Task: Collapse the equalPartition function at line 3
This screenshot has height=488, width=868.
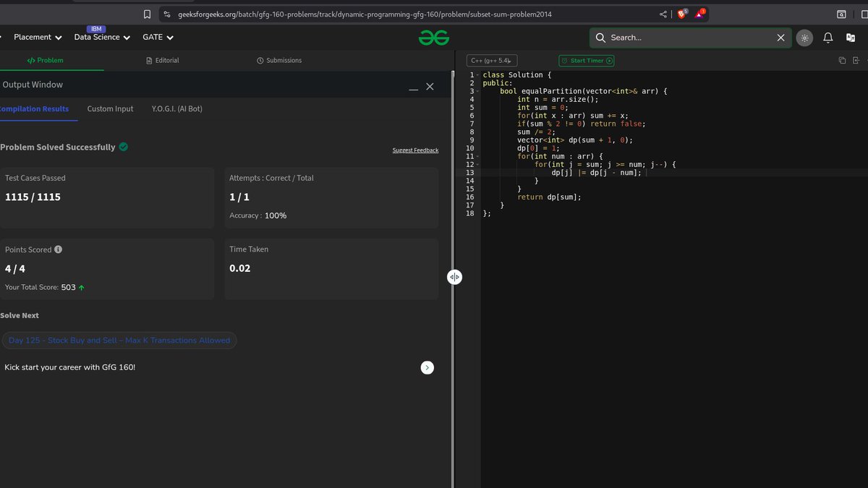Action: point(478,91)
